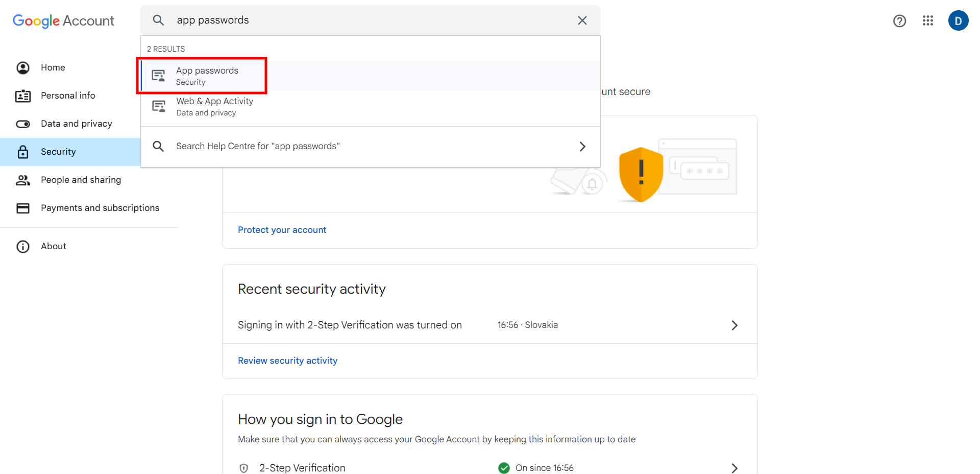Clear the search box text
This screenshot has height=474, width=980.
coord(582,20)
